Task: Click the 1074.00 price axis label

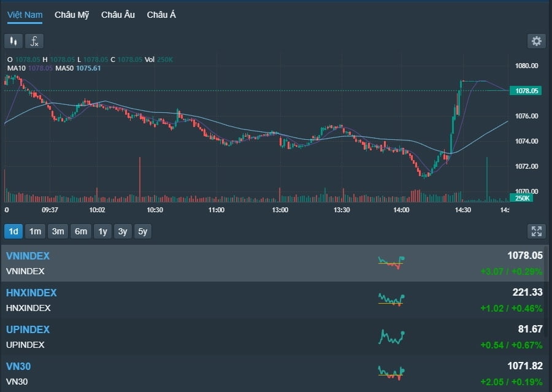Action: point(526,141)
